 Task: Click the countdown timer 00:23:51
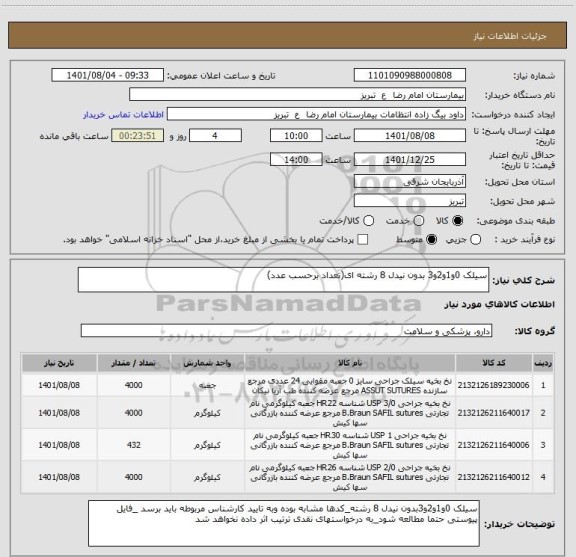pyautogui.click(x=137, y=136)
